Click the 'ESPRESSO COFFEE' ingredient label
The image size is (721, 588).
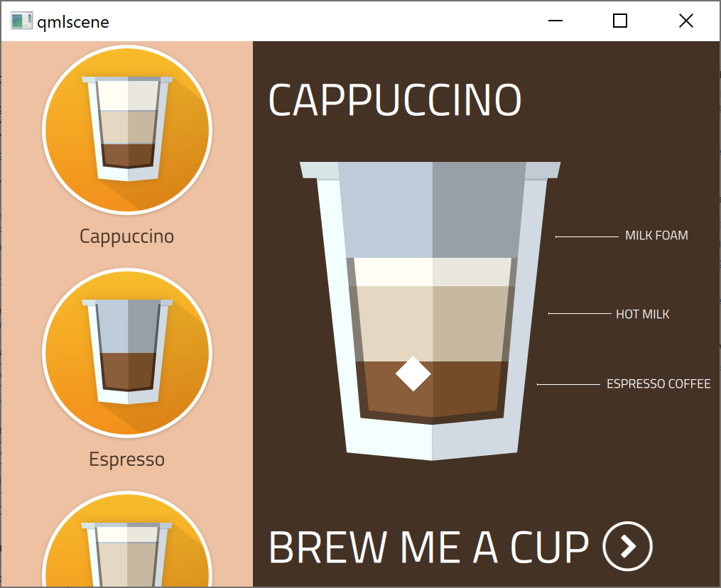pos(658,384)
